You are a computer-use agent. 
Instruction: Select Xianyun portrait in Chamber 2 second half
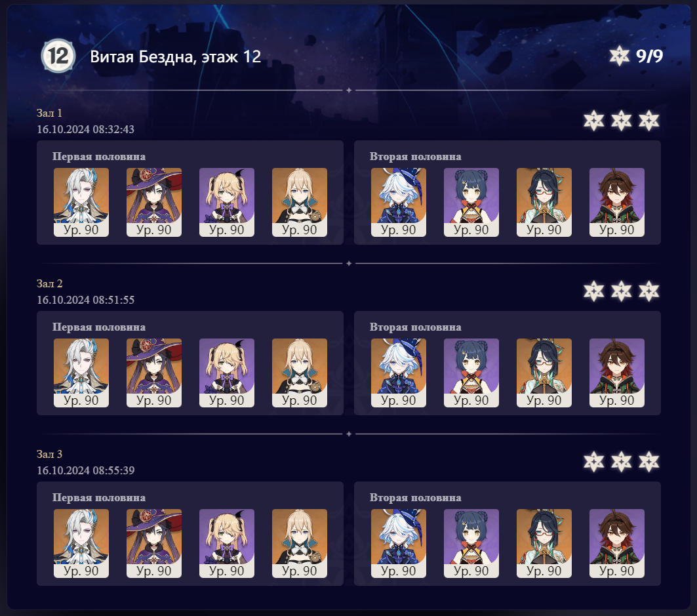point(544,373)
